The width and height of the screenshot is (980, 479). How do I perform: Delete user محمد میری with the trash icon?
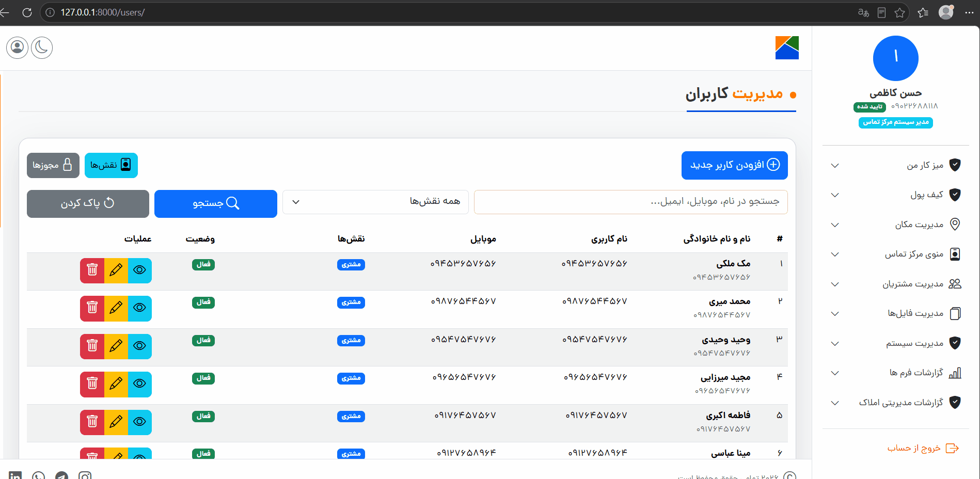[x=92, y=308]
